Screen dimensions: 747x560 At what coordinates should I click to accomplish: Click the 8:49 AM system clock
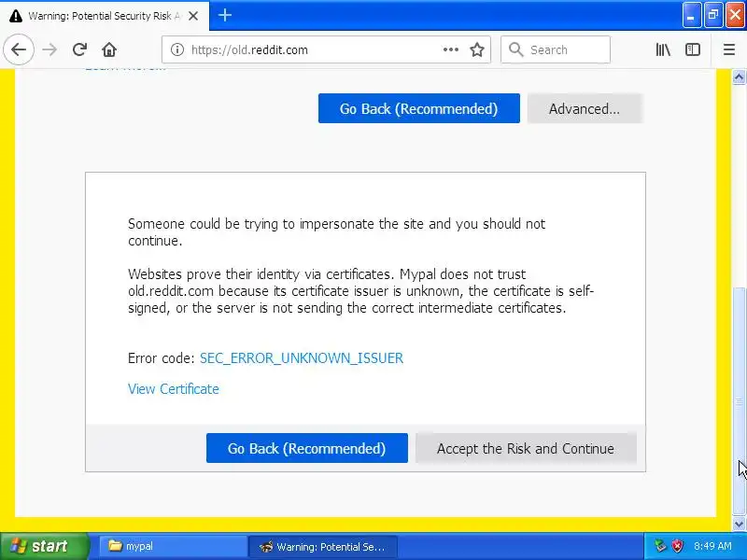(x=712, y=546)
